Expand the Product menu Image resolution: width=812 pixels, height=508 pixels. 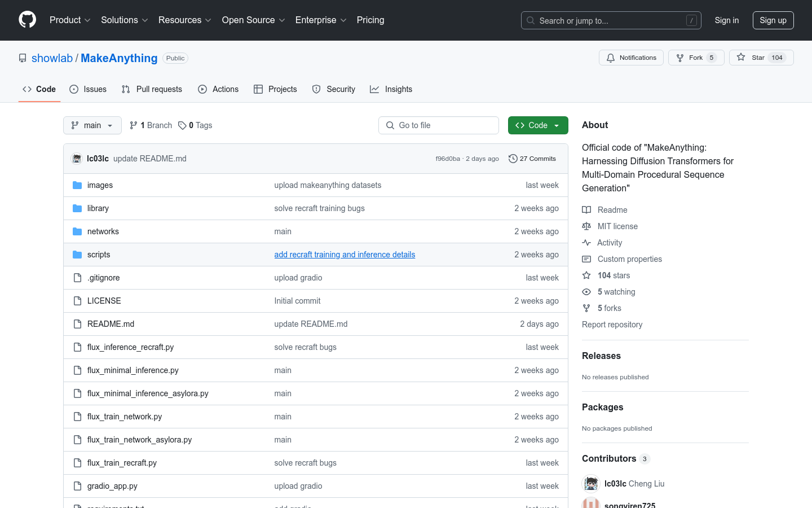coord(70,20)
